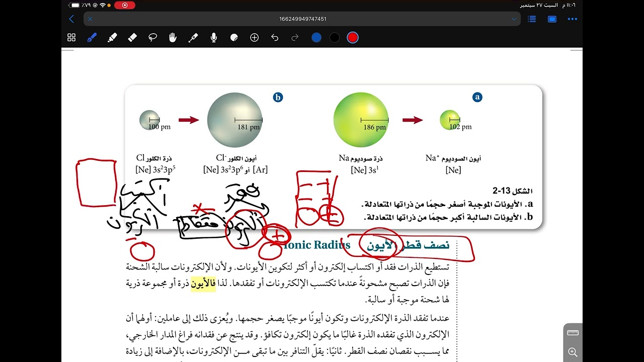Choose the blue ink color
644x362 pixels.
click(316, 38)
